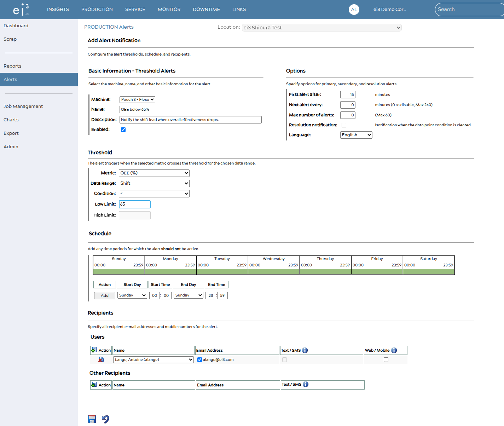Remove recipient Lange, Antoine row icon
Screen dimensions: 504x426
click(101, 359)
